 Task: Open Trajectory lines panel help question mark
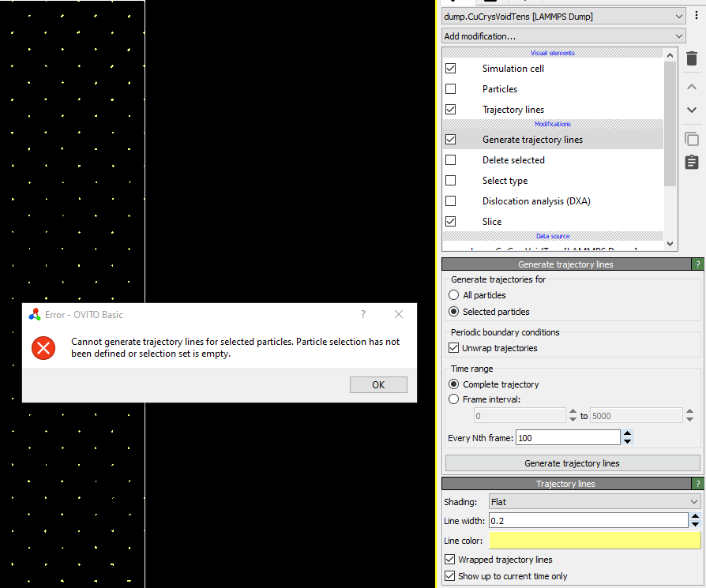(698, 483)
